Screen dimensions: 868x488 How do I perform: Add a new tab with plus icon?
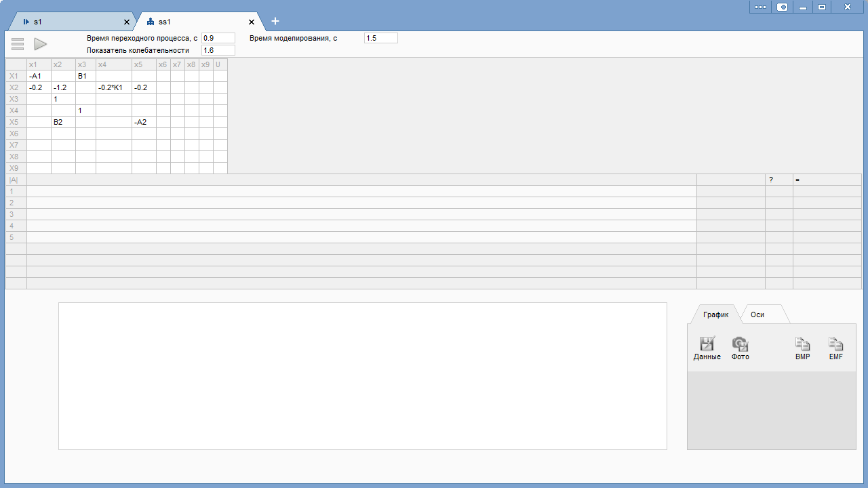point(275,21)
